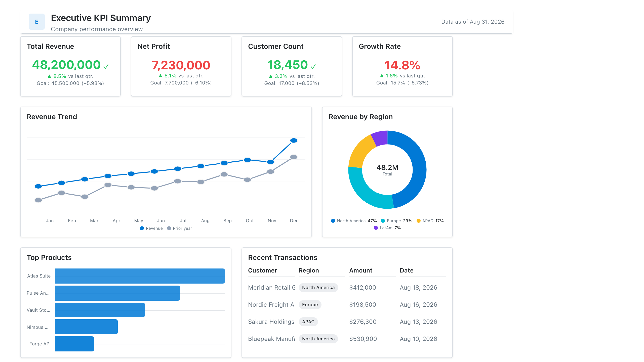Click North America tag in Bluepeak row

pyautogui.click(x=318, y=339)
